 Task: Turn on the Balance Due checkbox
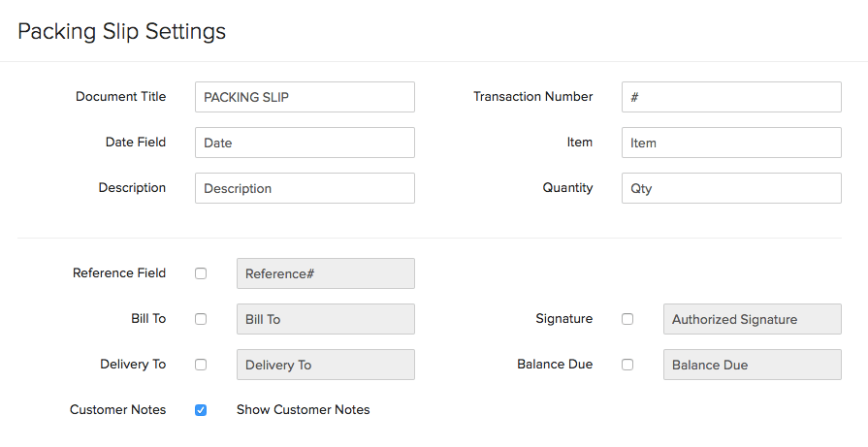coord(627,365)
